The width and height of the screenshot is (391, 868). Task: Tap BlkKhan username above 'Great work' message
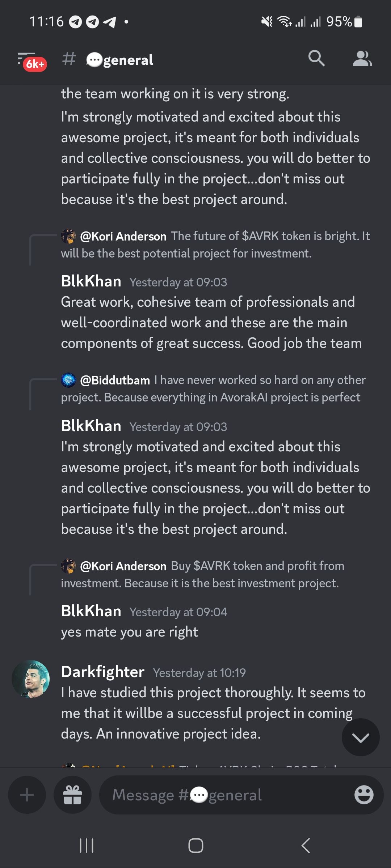(x=91, y=281)
